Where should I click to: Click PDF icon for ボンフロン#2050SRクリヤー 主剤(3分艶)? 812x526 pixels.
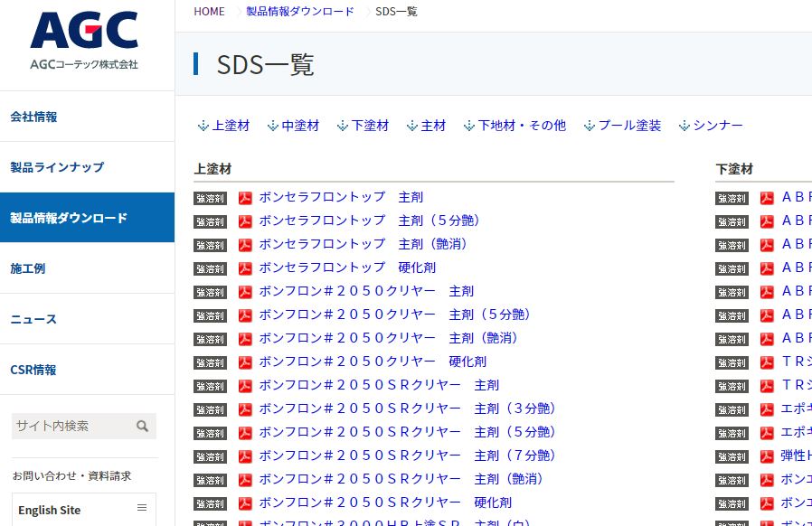245,409
